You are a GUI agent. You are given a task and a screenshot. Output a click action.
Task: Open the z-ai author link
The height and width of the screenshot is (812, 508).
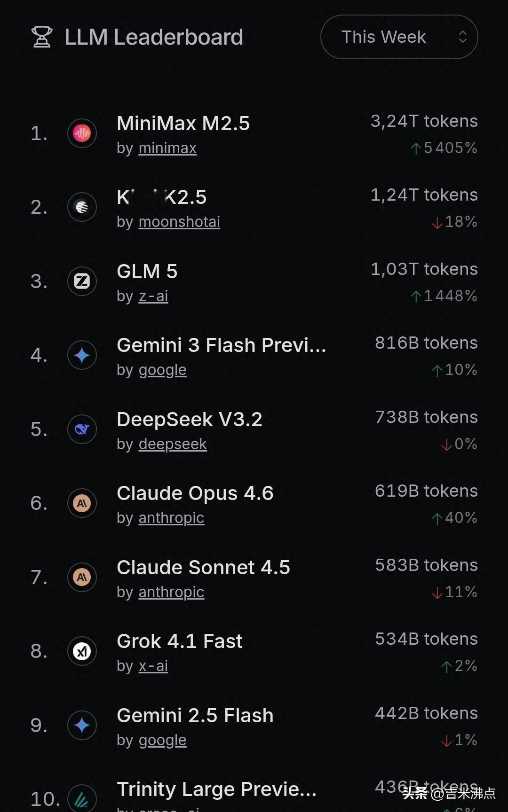coord(153,297)
